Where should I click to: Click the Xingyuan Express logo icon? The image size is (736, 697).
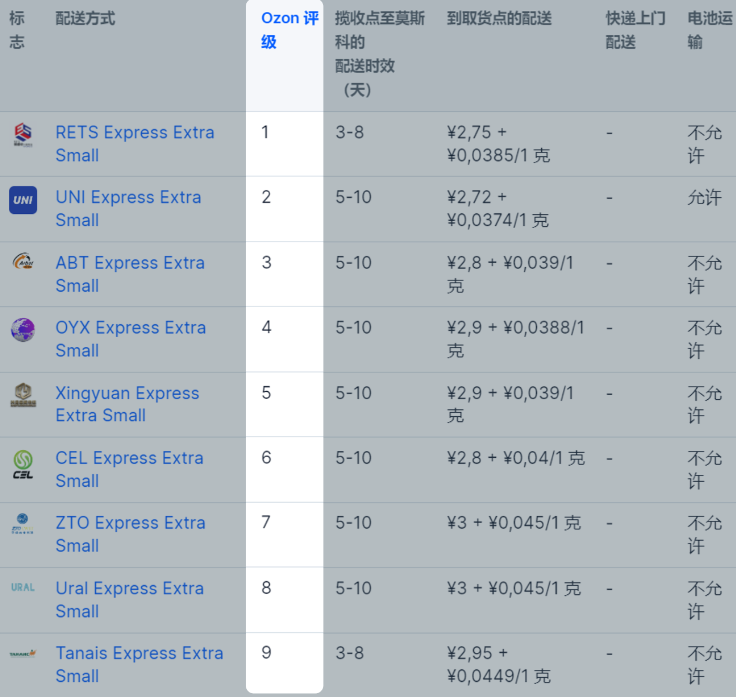coord(23,395)
